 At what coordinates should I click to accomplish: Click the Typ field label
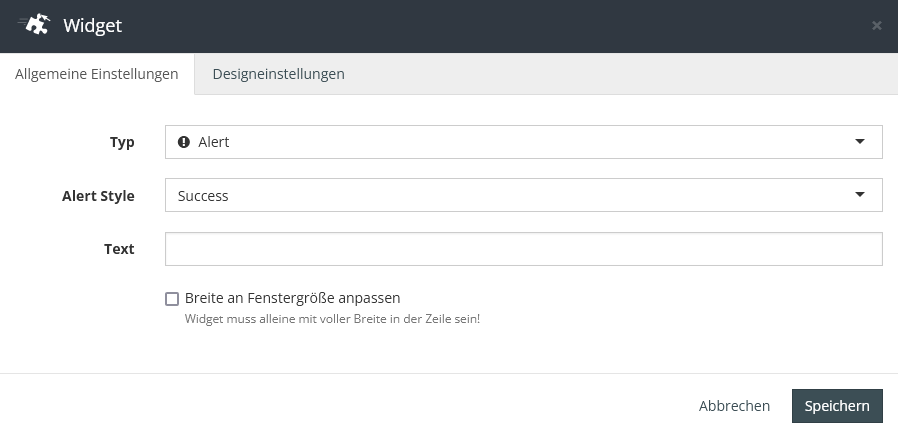point(122,142)
